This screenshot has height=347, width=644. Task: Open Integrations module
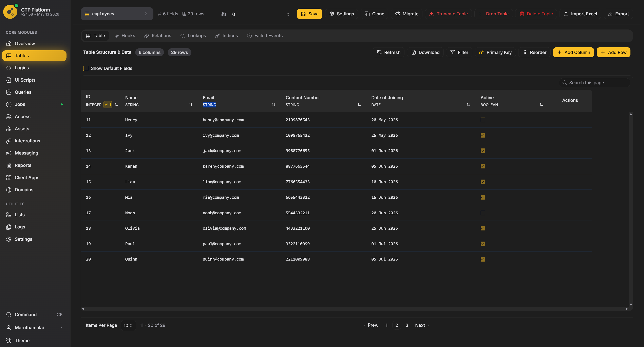pyautogui.click(x=34, y=141)
